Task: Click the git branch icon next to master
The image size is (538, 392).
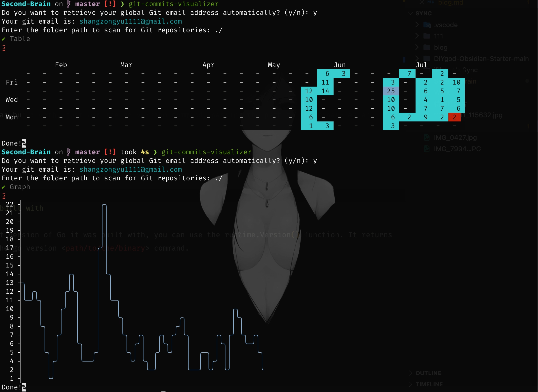Action: point(68,4)
